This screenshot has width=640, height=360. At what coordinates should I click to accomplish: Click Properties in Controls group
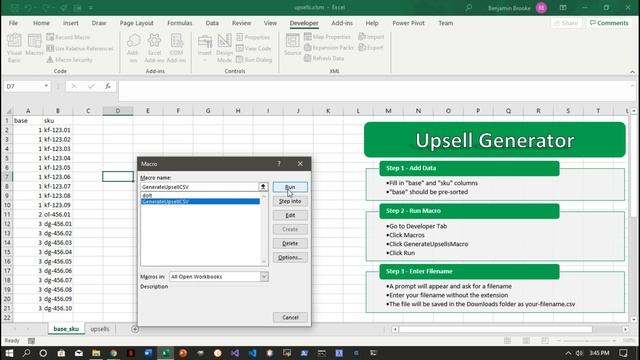(253, 37)
